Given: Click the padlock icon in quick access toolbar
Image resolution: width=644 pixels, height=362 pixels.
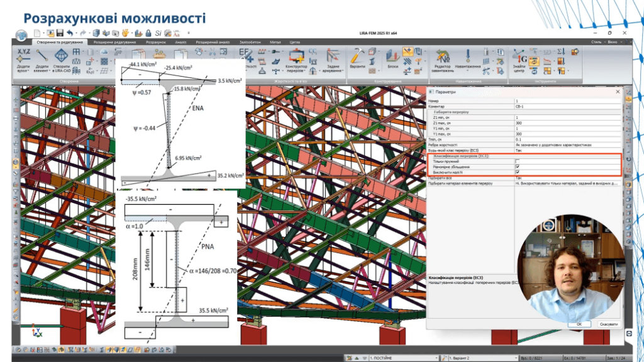Looking at the screenshot, I should (x=148, y=33).
